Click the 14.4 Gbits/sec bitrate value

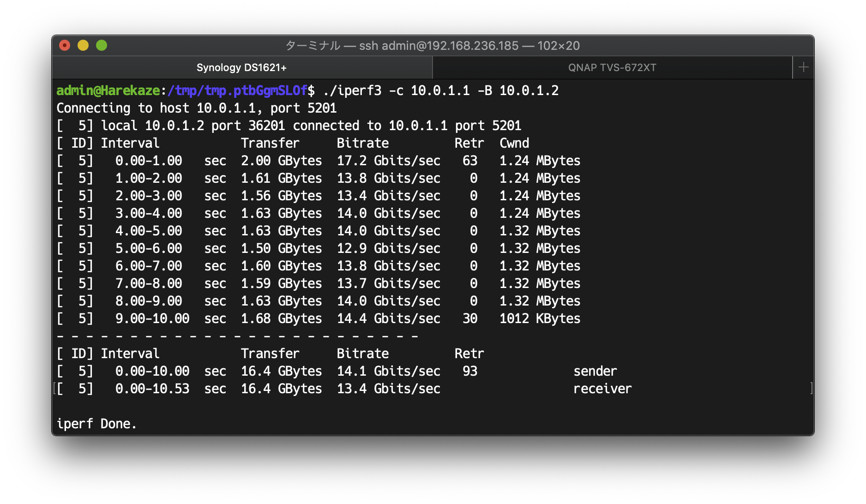click(x=388, y=318)
